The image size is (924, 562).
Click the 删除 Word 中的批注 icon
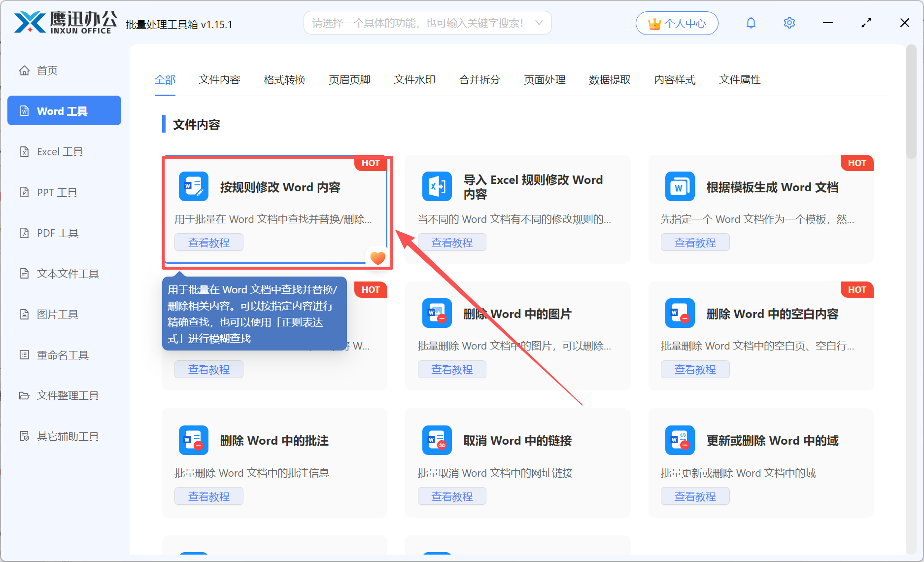(x=194, y=440)
